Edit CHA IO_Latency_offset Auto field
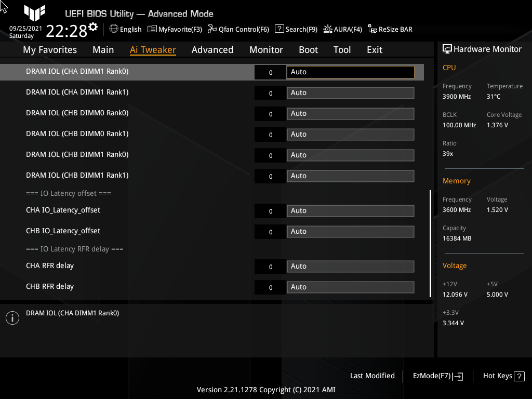The width and height of the screenshot is (532, 399). click(351, 211)
